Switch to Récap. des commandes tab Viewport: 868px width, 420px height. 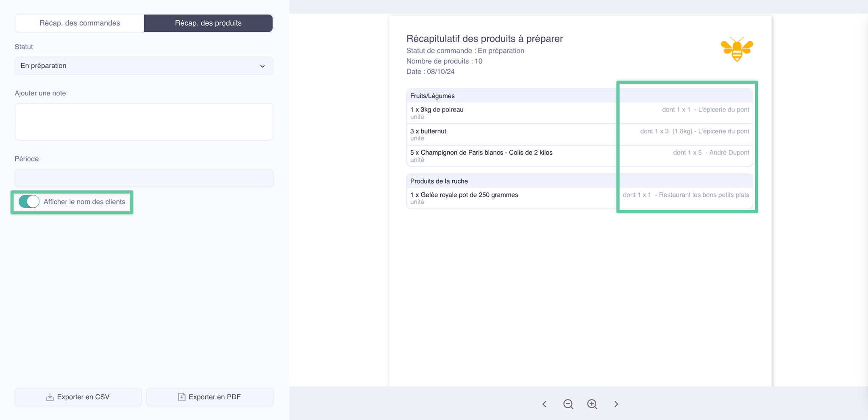[80, 23]
